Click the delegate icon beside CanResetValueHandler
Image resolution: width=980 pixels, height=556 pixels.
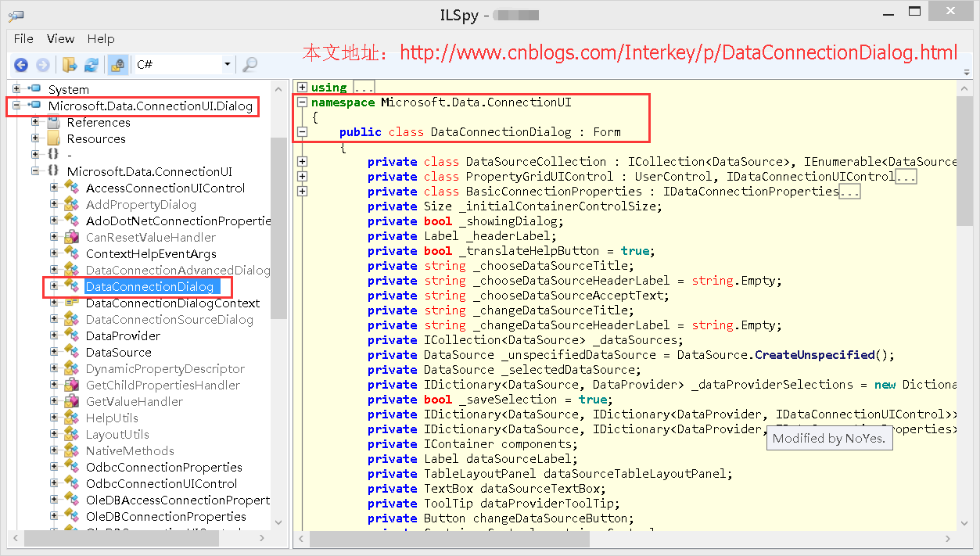point(72,237)
